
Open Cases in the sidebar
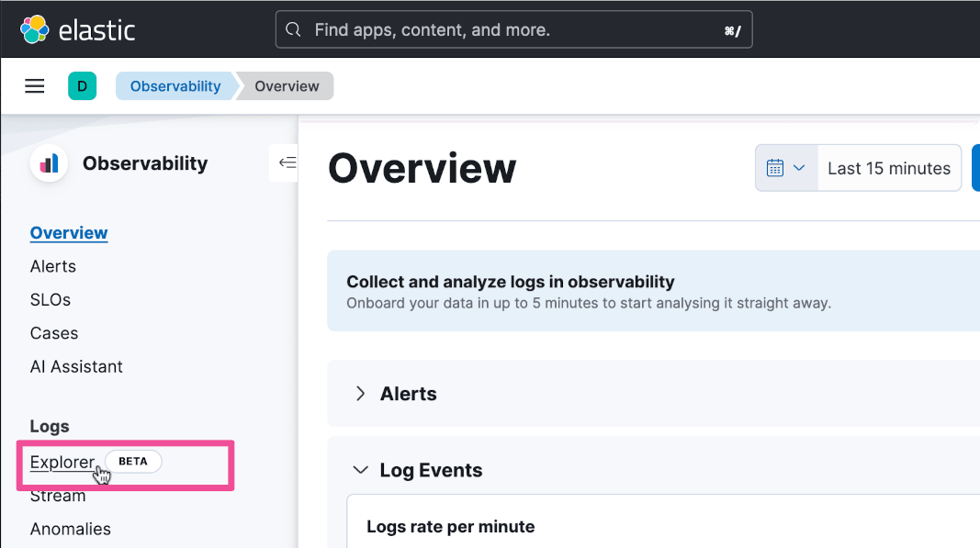54,333
